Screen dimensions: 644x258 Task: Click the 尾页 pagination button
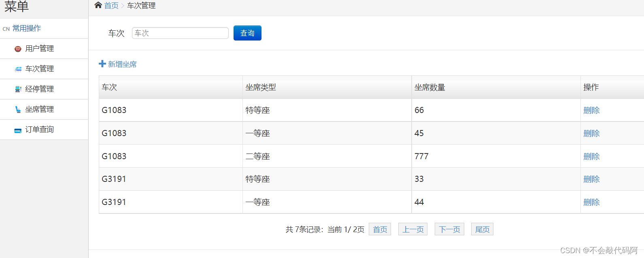click(x=482, y=229)
